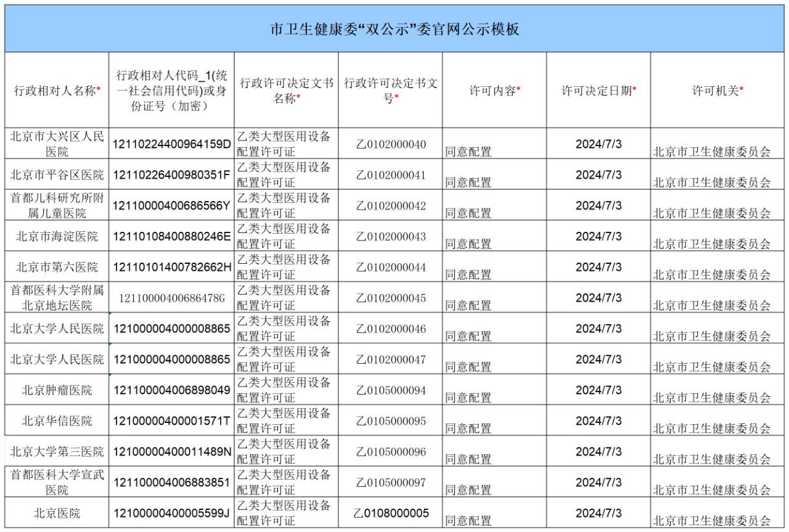Click document number 乙0102000047

[390, 359]
